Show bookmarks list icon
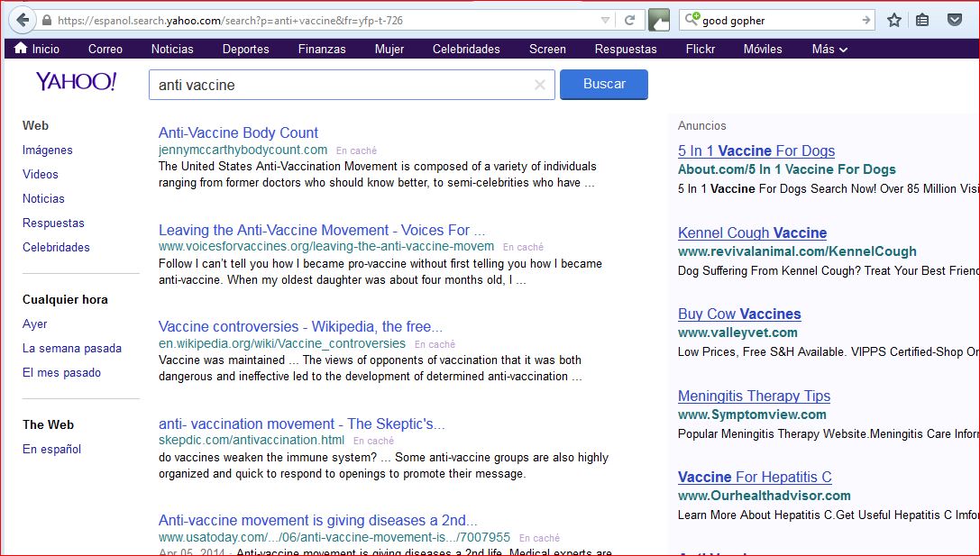 click(x=922, y=20)
